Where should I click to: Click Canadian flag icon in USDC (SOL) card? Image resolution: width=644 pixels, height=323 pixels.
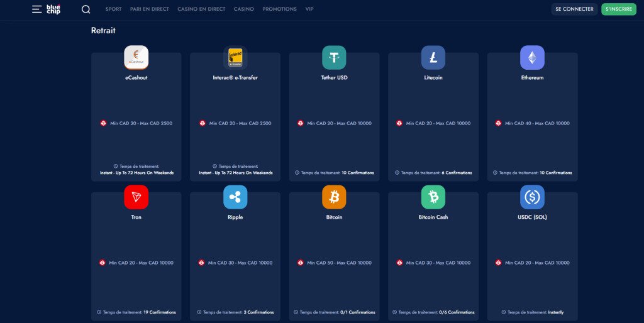498,263
